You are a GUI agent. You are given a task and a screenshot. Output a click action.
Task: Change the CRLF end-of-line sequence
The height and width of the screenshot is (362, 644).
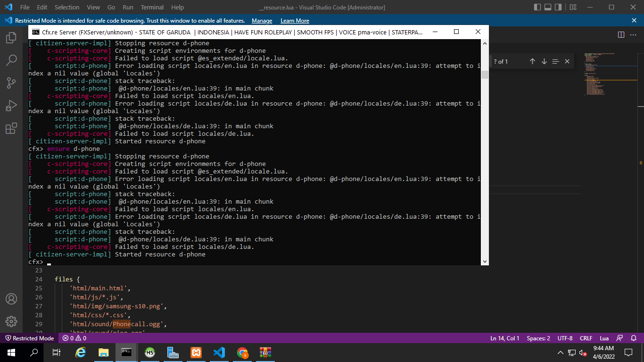(586, 338)
